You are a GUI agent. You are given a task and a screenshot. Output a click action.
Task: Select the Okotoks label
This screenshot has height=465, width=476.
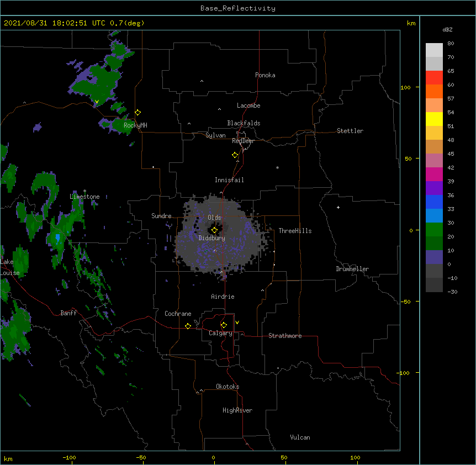pyautogui.click(x=228, y=387)
